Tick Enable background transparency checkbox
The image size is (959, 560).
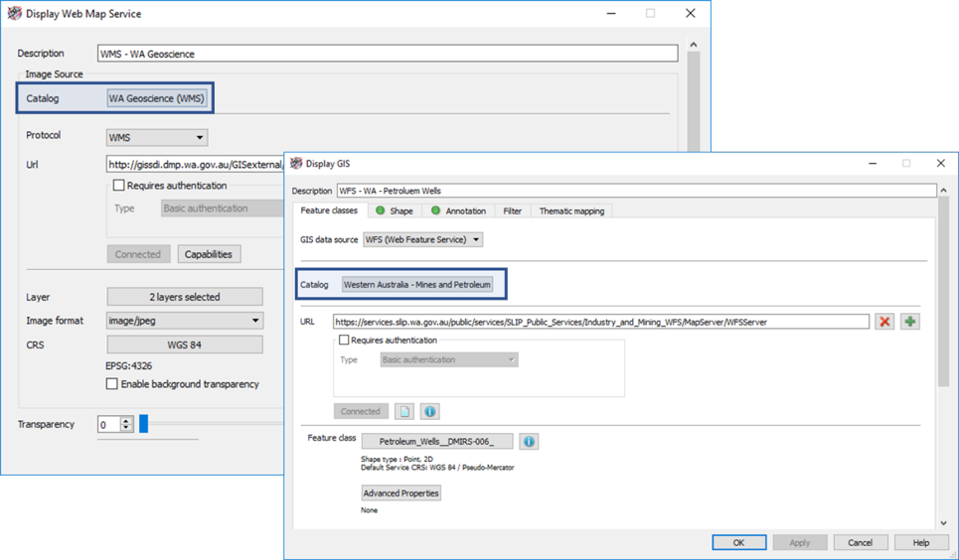click(112, 384)
